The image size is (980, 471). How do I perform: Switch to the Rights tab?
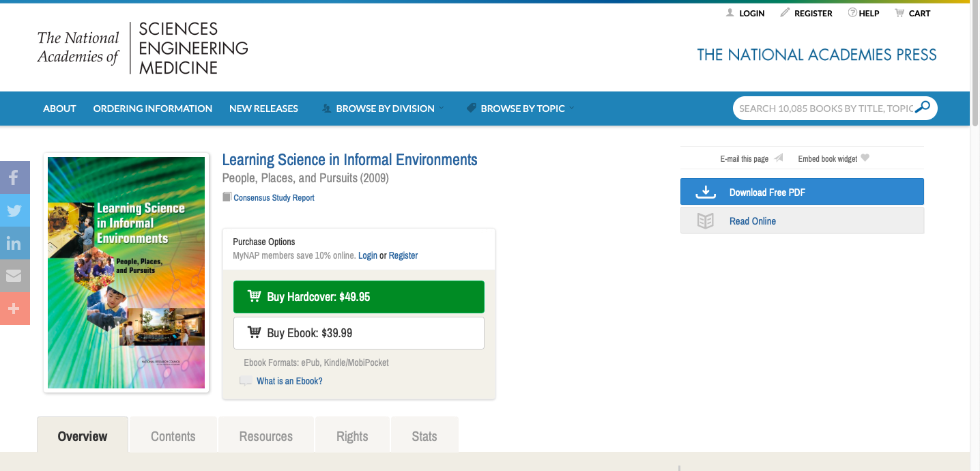tap(352, 436)
